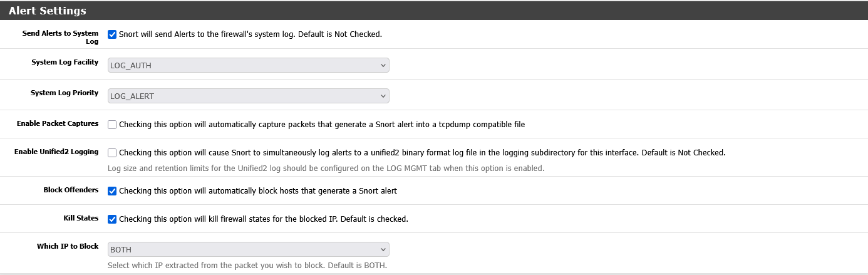Click the Alert Settings panel header
The width and height of the screenshot is (868, 275).
pos(48,11)
